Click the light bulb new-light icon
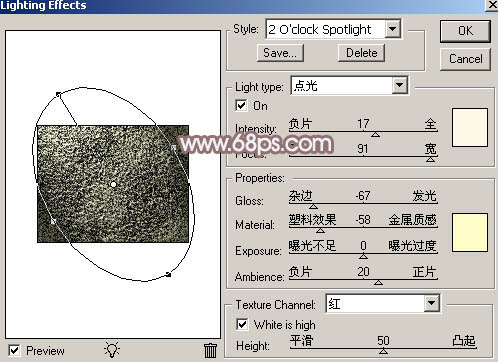 coord(112,350)
